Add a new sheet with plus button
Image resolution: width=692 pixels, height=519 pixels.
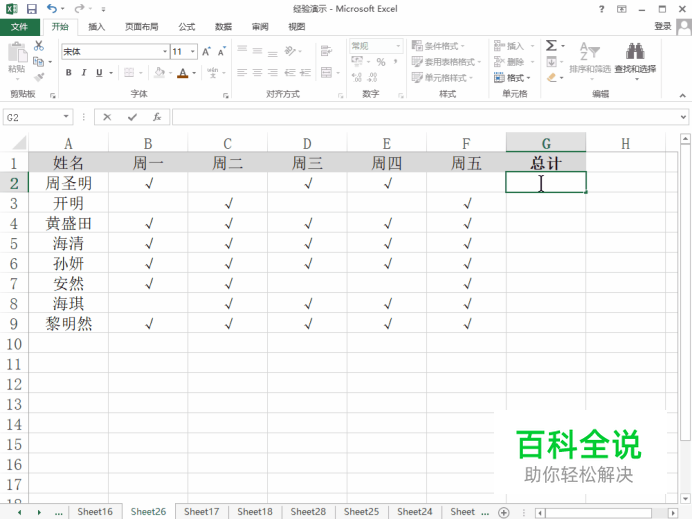[504, 512]
